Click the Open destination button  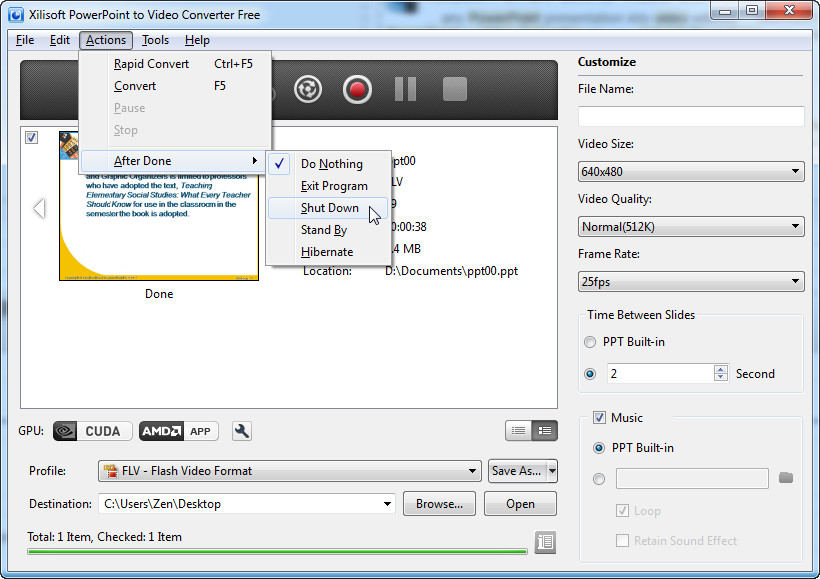click(x=520, y=504)
